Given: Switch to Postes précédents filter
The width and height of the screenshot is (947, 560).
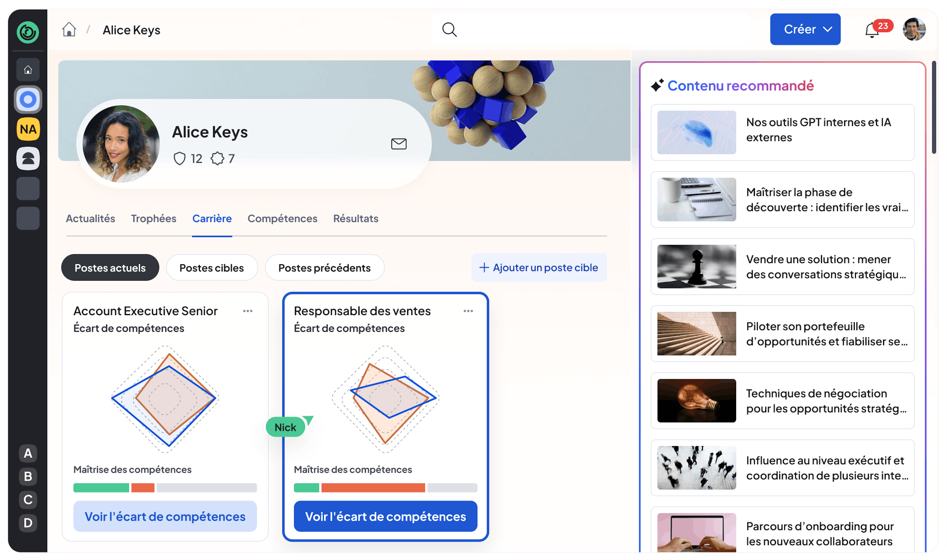Looking at the screenshot, I should click(x=324, y=268).
